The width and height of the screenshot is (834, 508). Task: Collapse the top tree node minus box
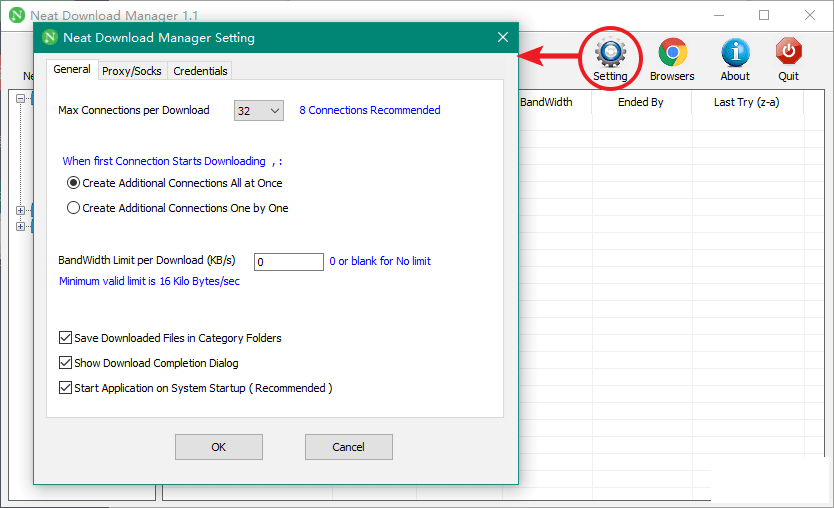click(x=20, y=98)
